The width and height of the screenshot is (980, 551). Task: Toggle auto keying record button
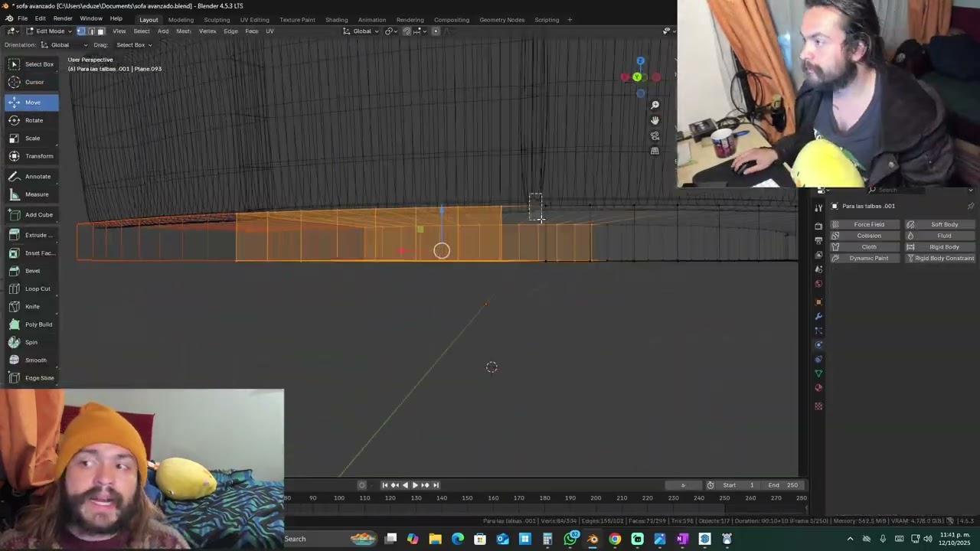tap(362, 485)
